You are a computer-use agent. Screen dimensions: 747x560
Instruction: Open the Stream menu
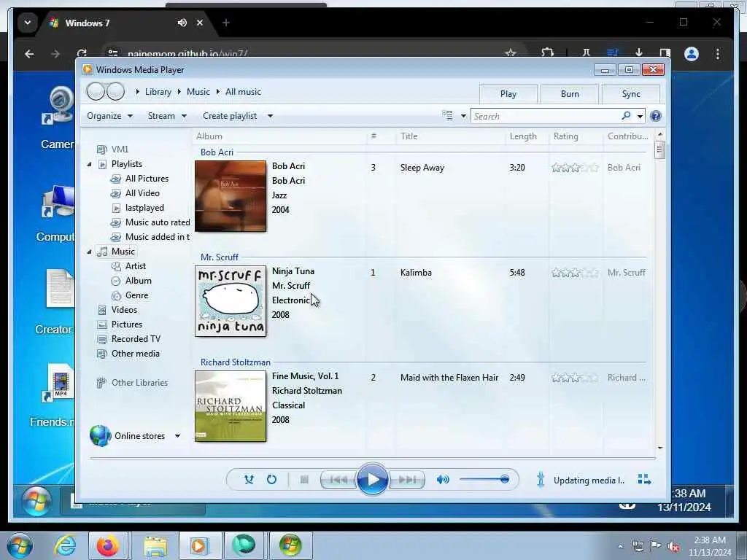[167, 116]
